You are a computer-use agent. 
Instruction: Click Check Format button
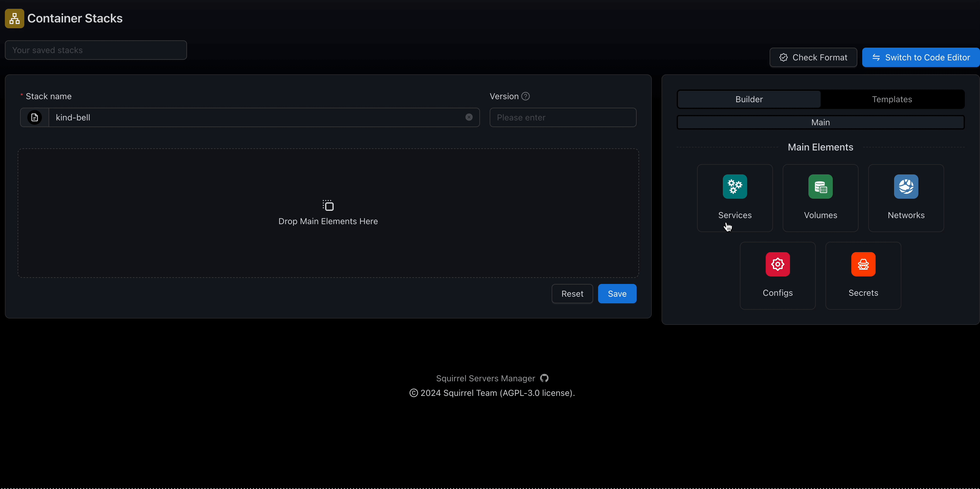(x=813, y=57)
